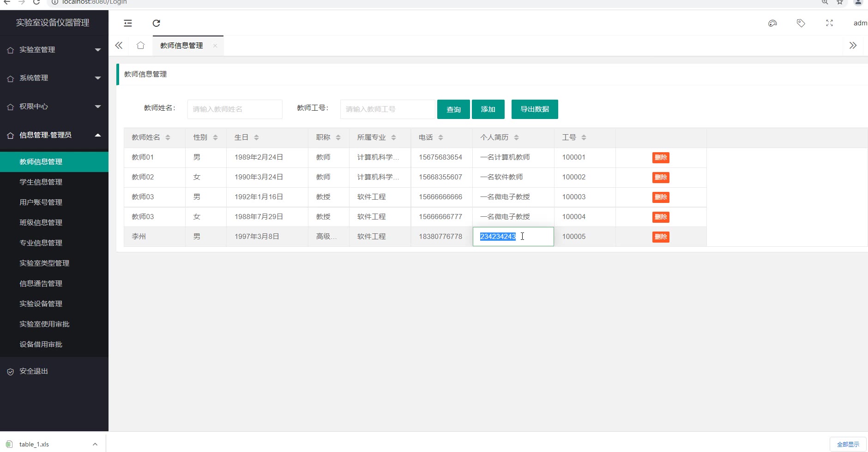This screenshot has height=452, width=868.
Task: Click the 个人简历 edit field for 李州
Action: pyautogui.click(x=513, y=237)
